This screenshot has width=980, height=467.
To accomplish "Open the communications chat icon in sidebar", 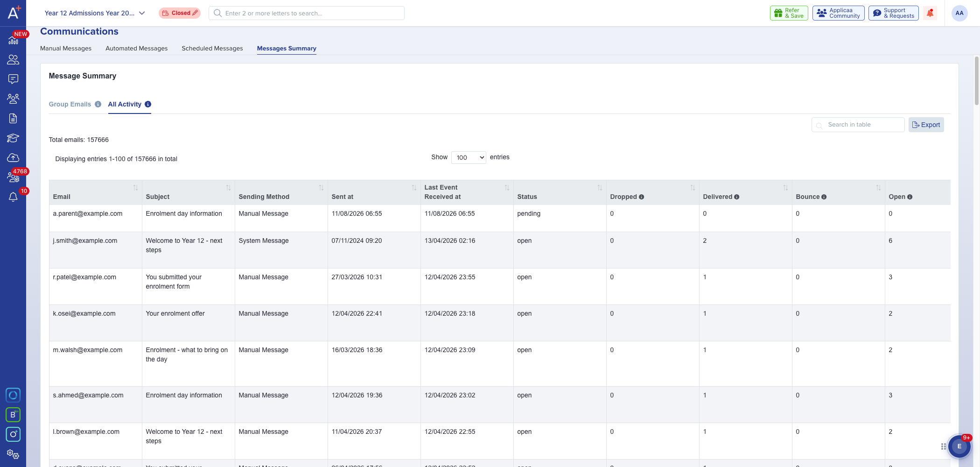I will pyautogui.click(x=13, y=79).
